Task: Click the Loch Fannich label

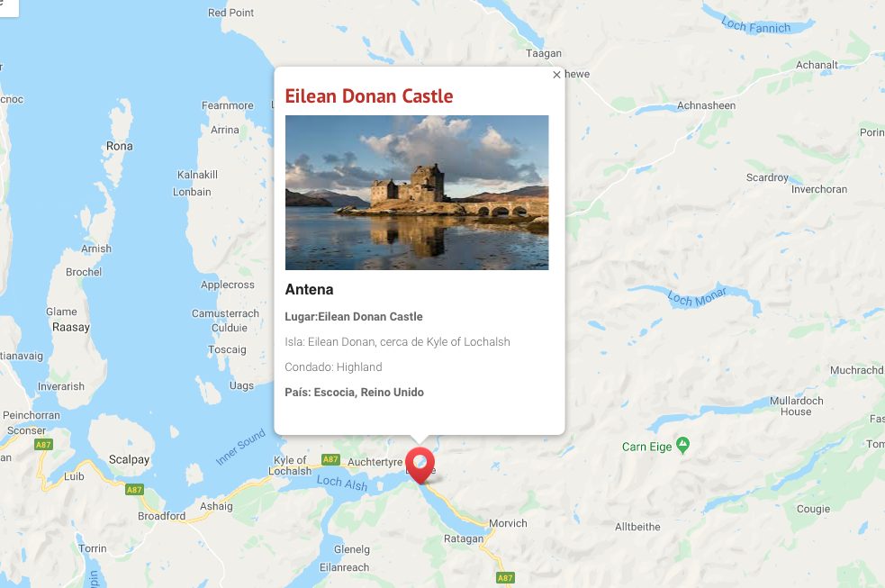Action: (755, 26)
